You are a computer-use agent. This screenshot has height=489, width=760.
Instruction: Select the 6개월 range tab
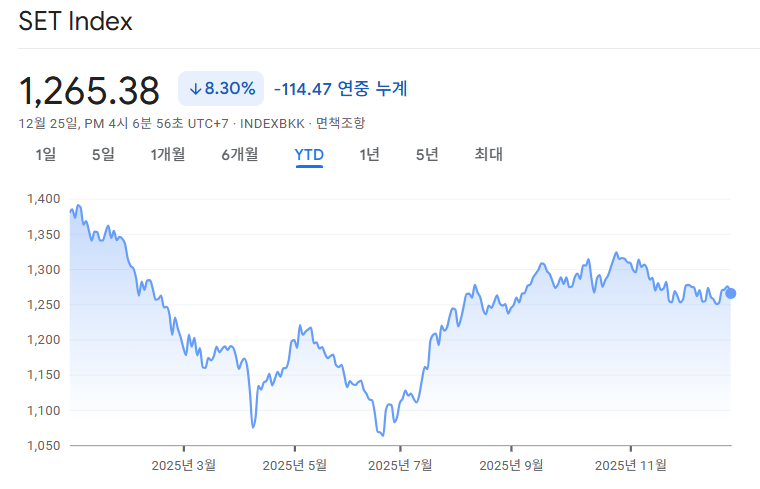click(x=240, y=154)
